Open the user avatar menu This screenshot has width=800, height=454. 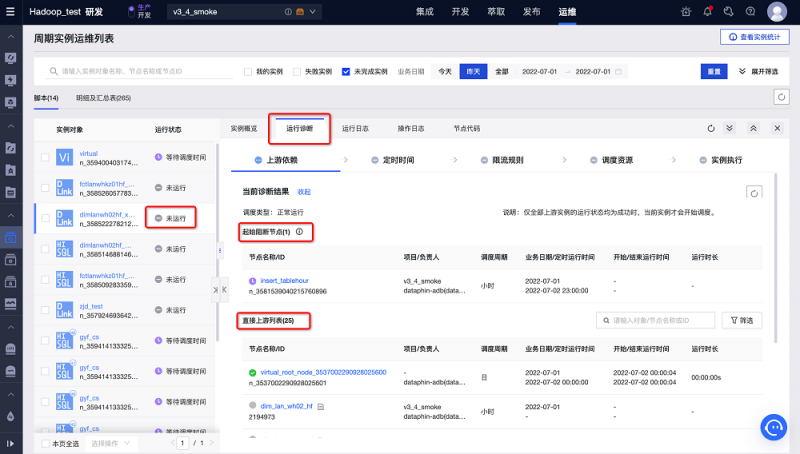(x=776, y=12)
